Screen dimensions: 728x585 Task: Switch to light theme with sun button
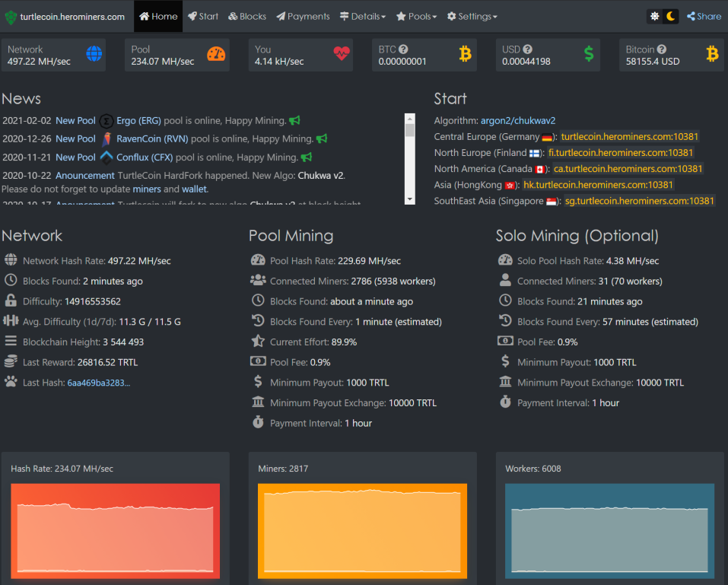point(654,16)
